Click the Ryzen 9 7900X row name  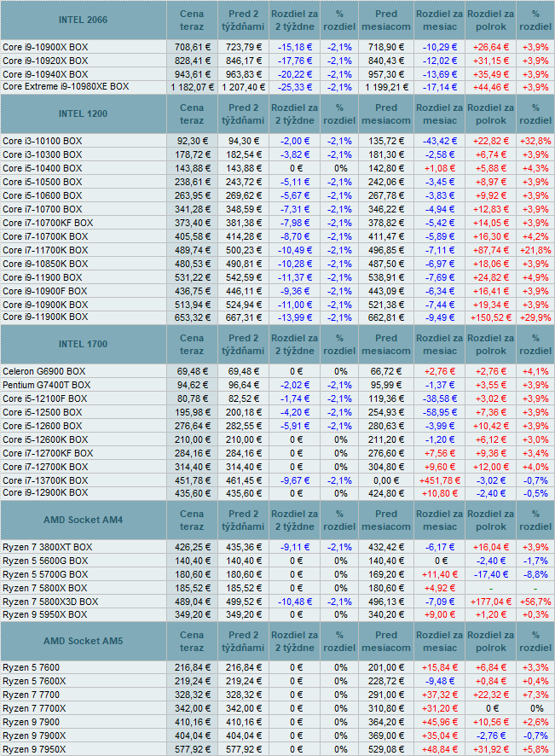tap(34, 736)
